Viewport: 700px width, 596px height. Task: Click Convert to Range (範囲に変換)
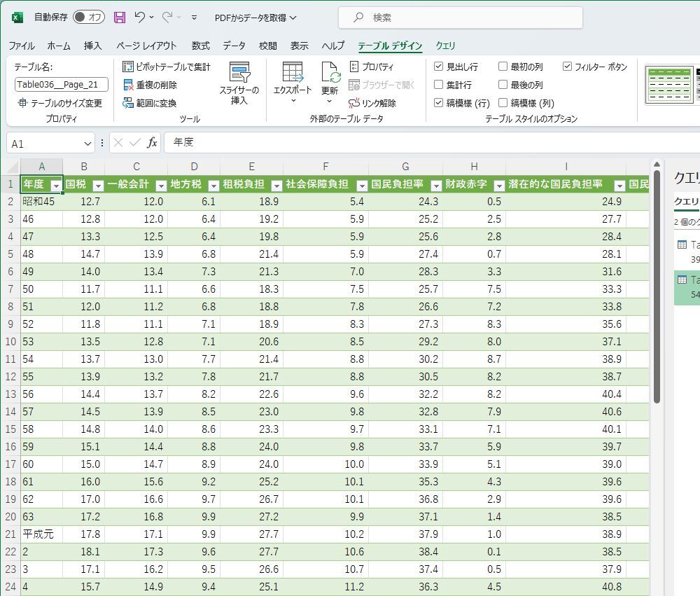pos(150,103)
